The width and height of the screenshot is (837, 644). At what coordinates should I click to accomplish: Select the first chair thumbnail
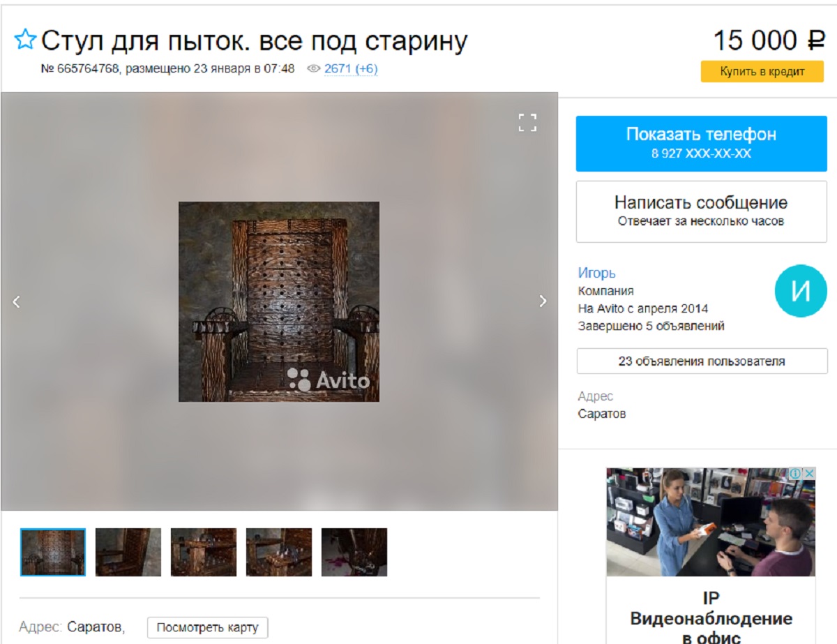pos(53,552)
